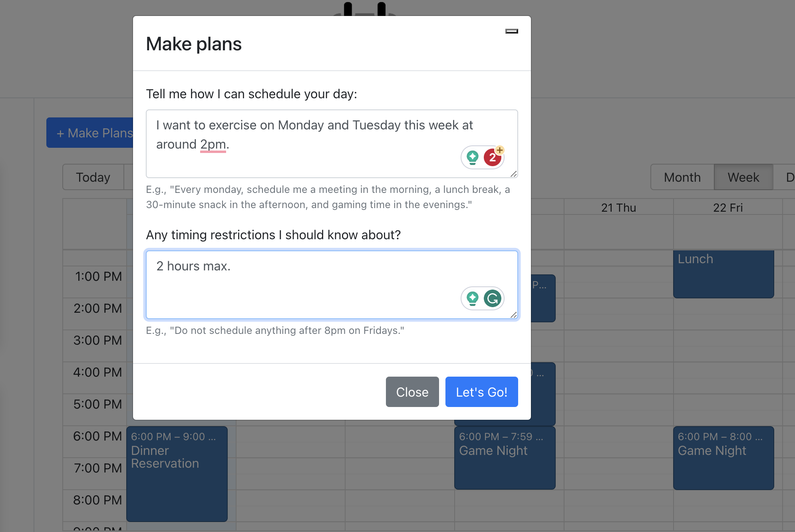Click inside the timing restrictions text field

(332, 285)
